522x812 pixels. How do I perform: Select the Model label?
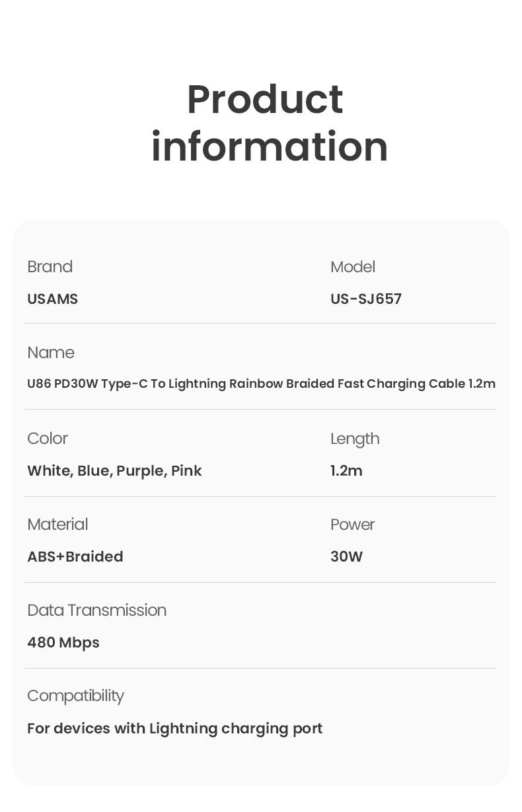(x=352, y=267)
